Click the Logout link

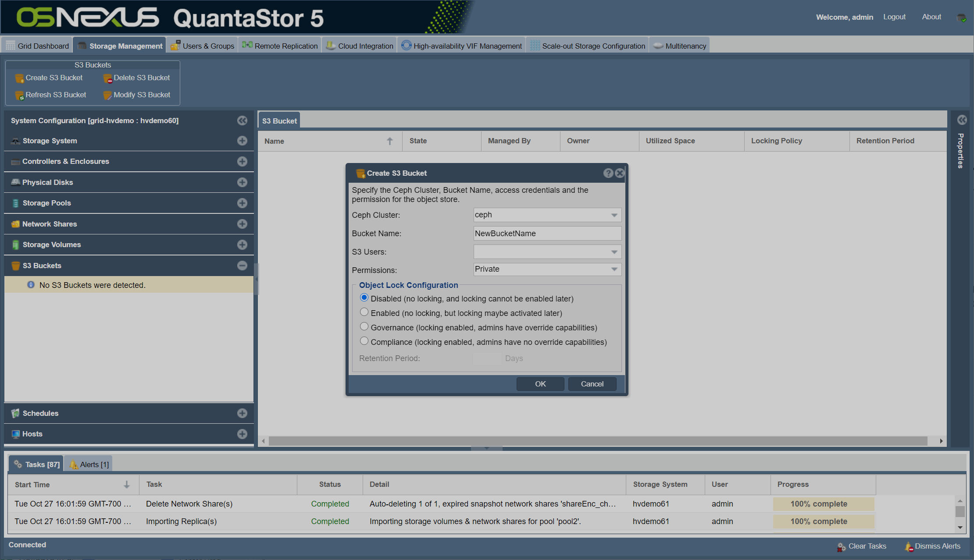tap(894, 17)
